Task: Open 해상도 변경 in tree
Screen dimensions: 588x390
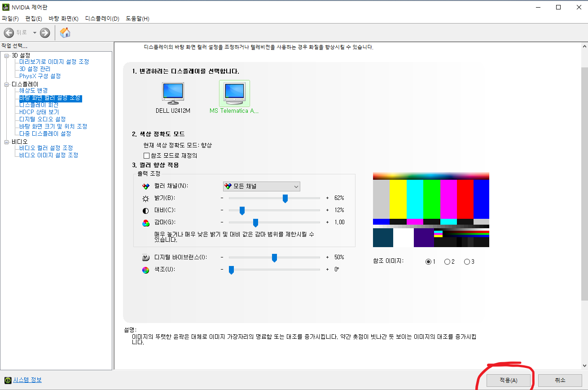Action: pos(34,90)
